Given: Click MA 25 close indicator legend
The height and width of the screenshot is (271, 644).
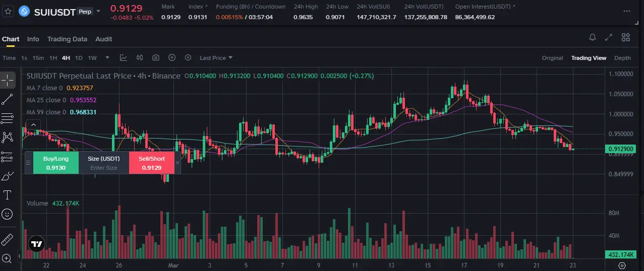Looking at the screenshot, I should click(61, 100).
